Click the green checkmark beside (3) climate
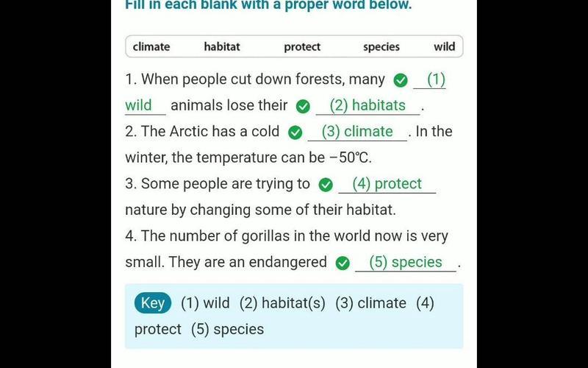Viewport: 588px width, 368px height. [x=295, y=132]
